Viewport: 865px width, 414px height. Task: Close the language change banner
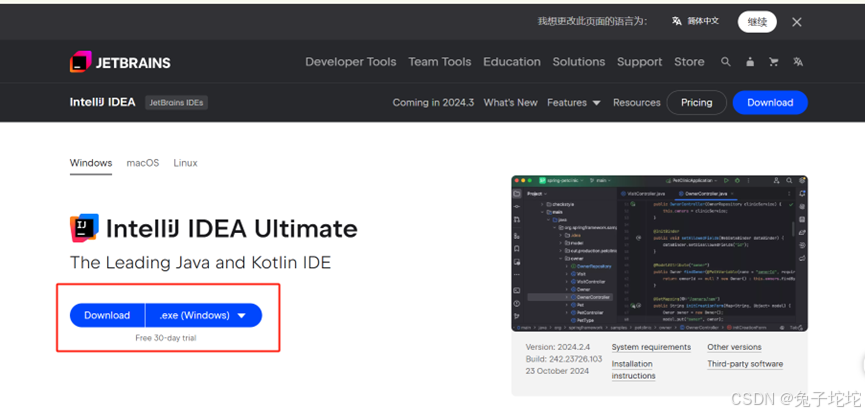(797, 22)
